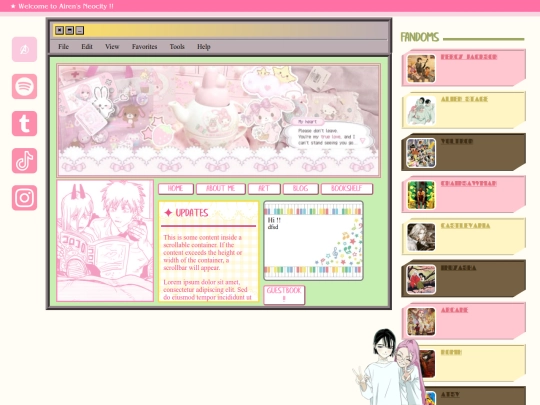540x405 pixels.
Task: Click the piano-key chat box with 'Hi !!'
Action: (313, 241)
